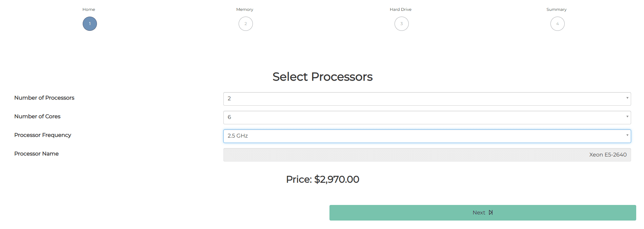Select the Home wizard step label
The image size is (644, 229).
point(89,9)
